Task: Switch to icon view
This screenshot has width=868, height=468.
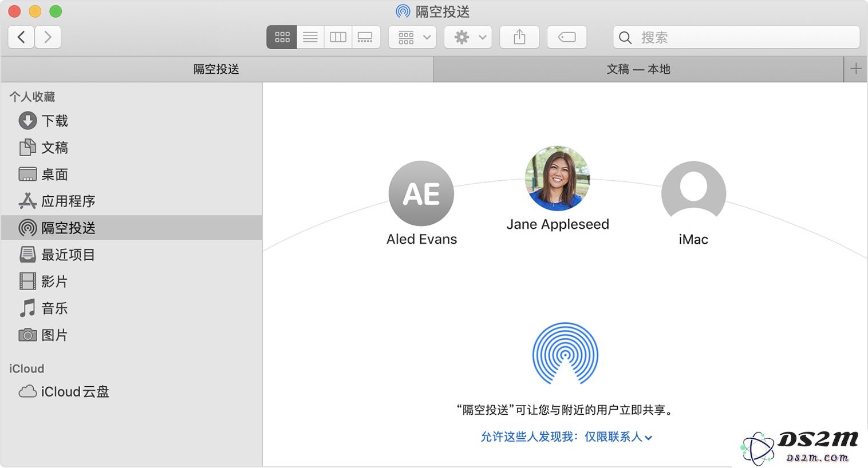Action: point(282,37)
